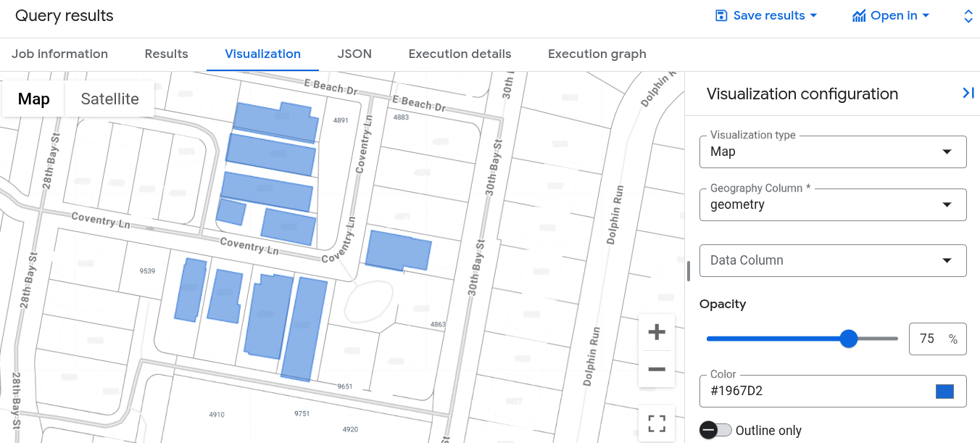Collapse the Visualization configuration panel
Viewport: 980px width, 443px height.
968,93
